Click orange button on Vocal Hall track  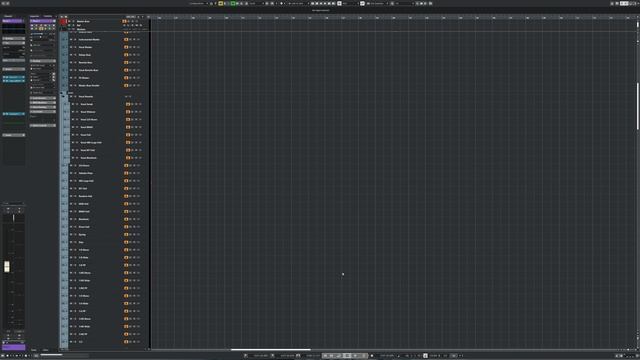pos(128,135)
